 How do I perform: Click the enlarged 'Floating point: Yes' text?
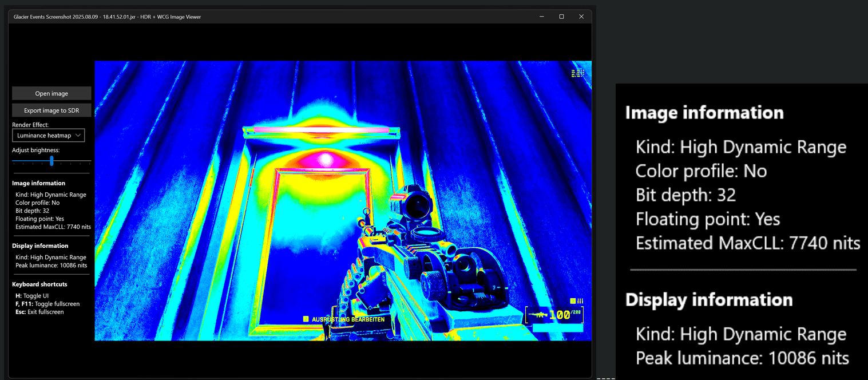708,219
